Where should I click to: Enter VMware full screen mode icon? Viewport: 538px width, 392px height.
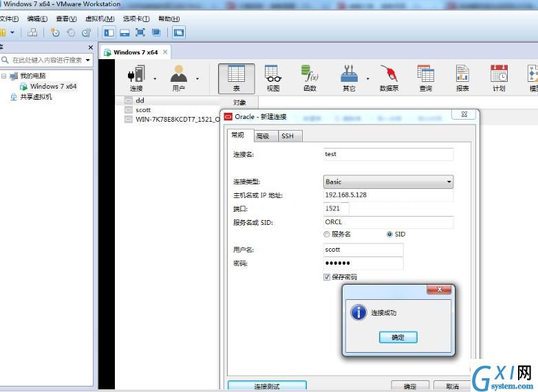point(140,32)
